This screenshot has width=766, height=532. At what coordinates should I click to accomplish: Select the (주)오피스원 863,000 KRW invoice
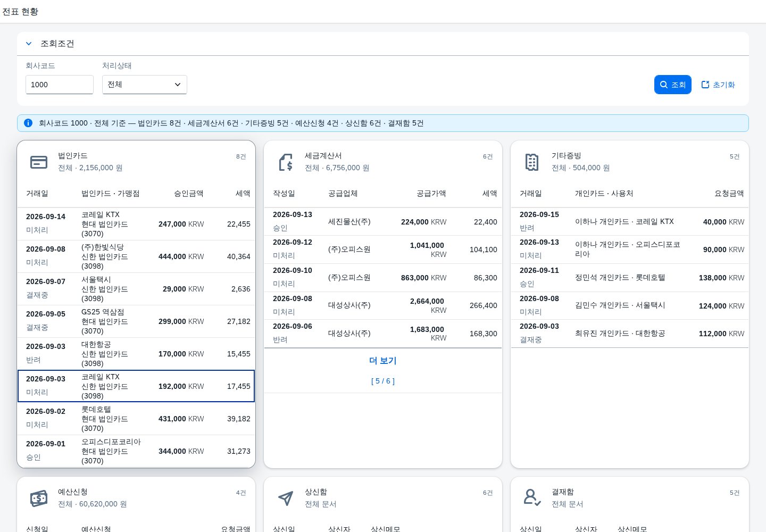[x=383, y=278]
